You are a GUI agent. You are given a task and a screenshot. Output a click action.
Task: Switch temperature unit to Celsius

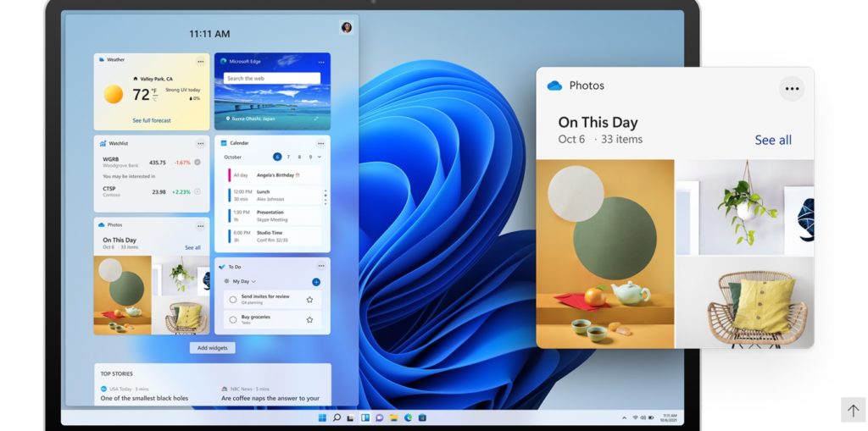click(154, 98)
